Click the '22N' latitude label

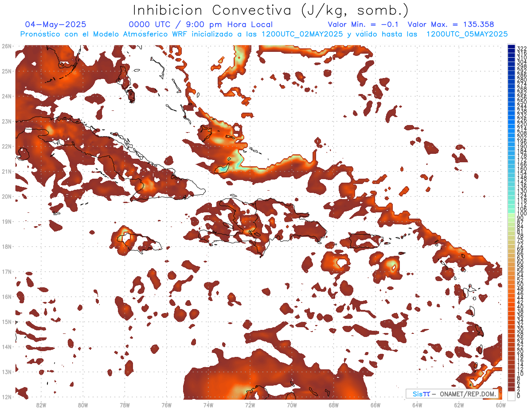click(x=6, y=146)
